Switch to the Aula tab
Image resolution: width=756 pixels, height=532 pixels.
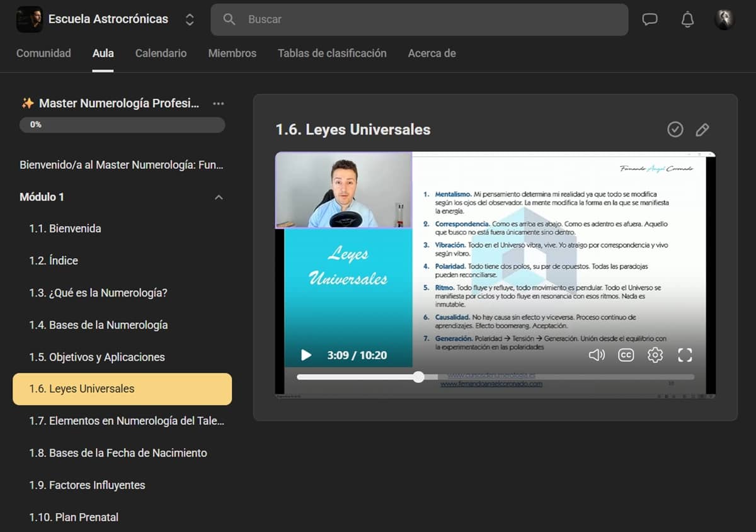[x=103, y=54]
